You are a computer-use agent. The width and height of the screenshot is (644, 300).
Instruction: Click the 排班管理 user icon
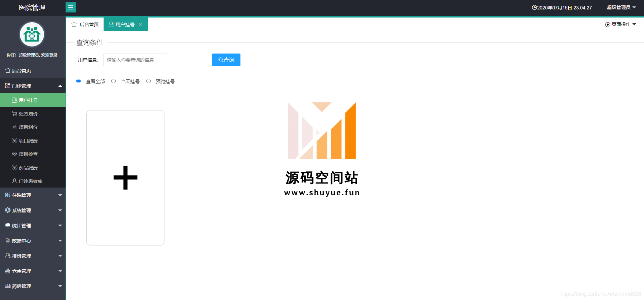[x=8, y=256]
